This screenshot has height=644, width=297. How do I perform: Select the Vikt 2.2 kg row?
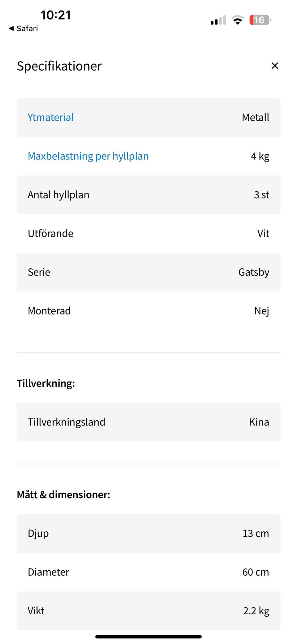148,611
